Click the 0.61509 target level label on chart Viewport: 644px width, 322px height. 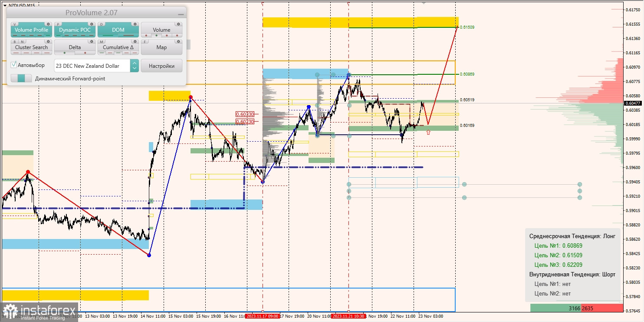467,27
